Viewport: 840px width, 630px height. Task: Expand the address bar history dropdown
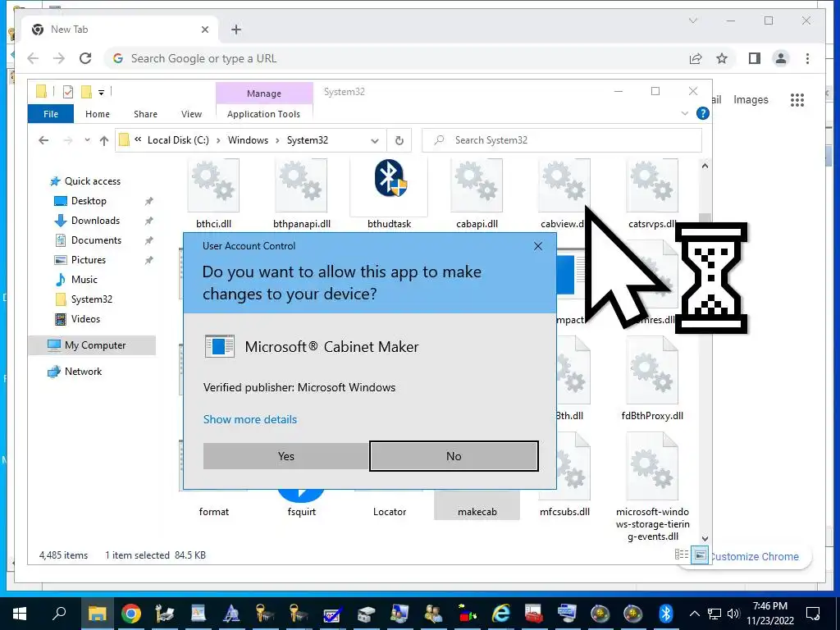pyautogui.click(x=374, y=141)
